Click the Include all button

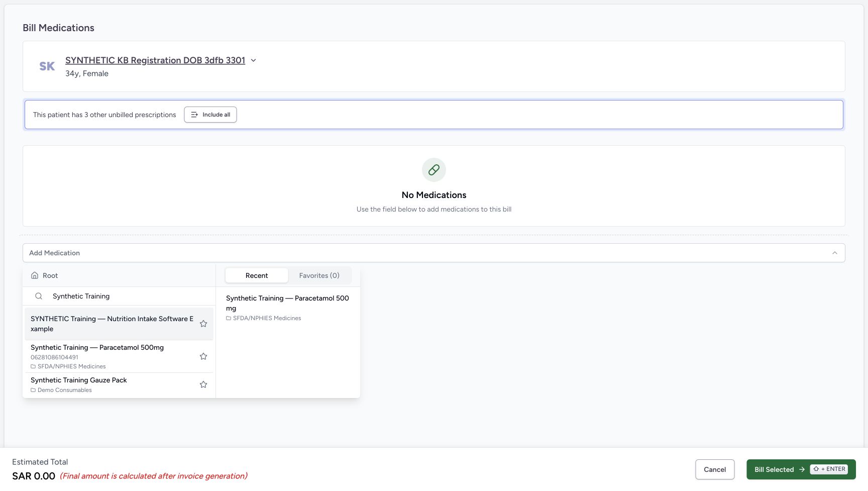[x=210, y=115]
